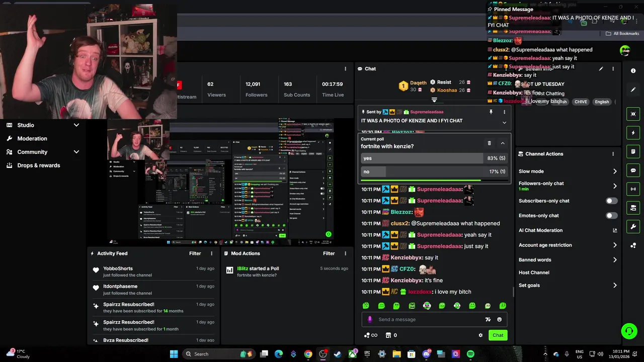Screen dimensions: 644x362
Task: Open Slow mode options arrow
Action: tap(615, 171)
